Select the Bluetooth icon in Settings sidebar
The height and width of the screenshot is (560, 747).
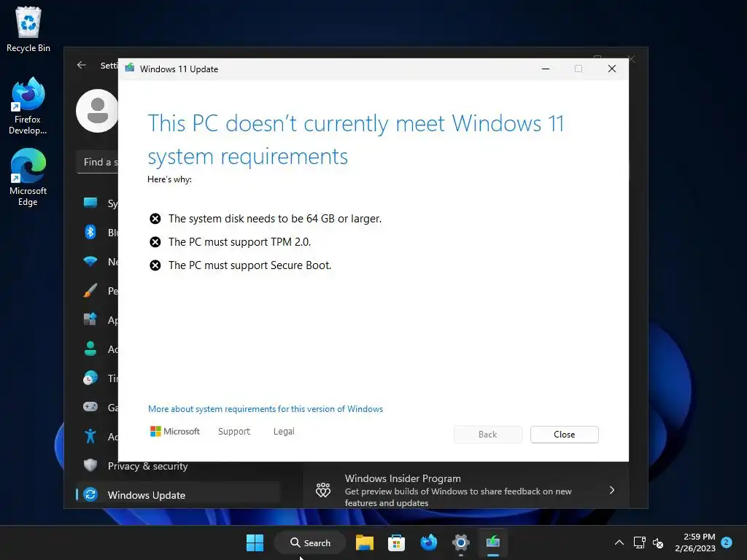pos(90,232)
